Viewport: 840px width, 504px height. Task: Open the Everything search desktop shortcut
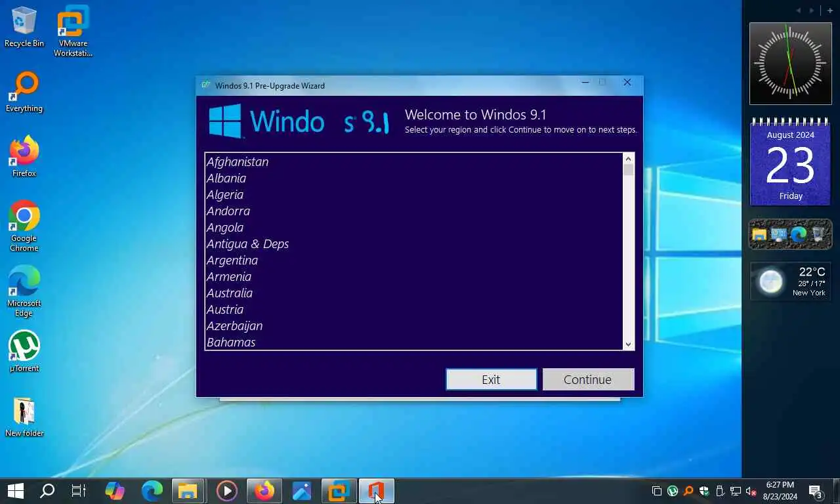[x=24, y=92]
